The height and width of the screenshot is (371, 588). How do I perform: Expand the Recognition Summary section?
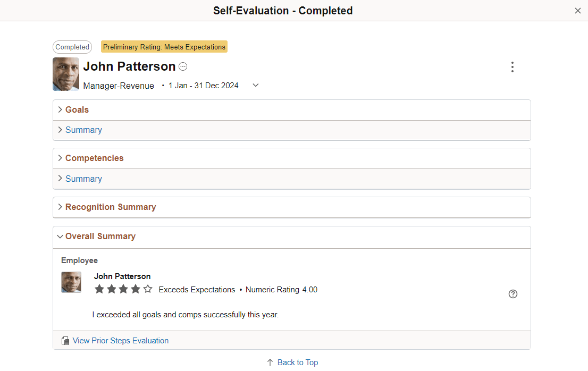110,207
